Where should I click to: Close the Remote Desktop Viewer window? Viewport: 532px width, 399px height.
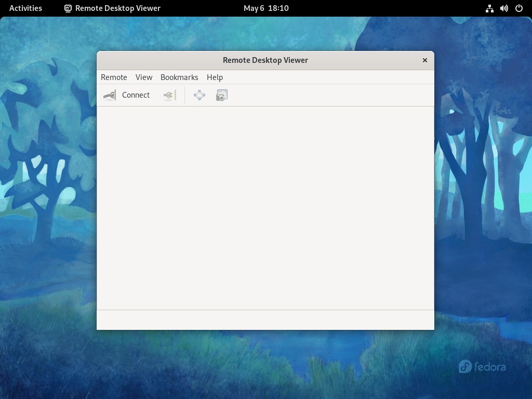[x=425, y=60]
